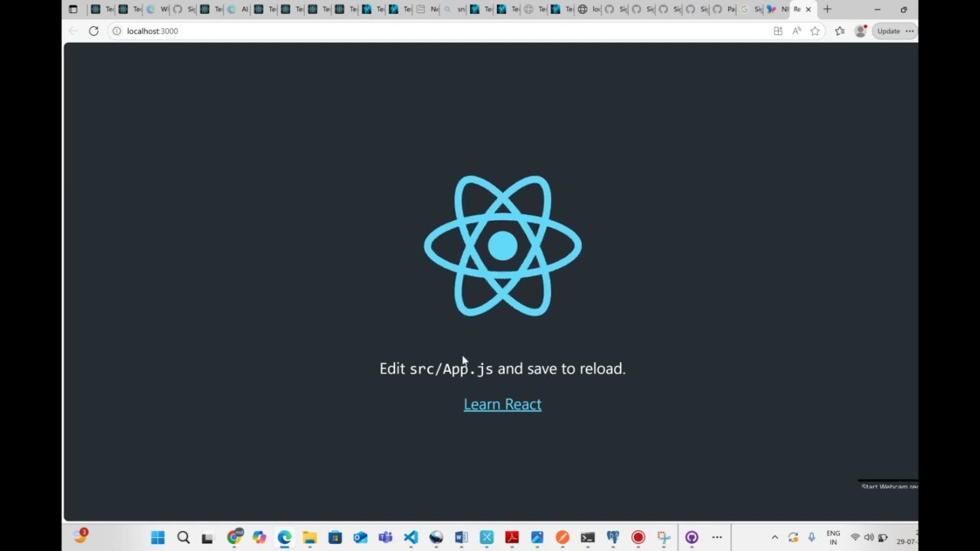Switch to the tab labeled "lo"
980x551 pixels.
590,9
